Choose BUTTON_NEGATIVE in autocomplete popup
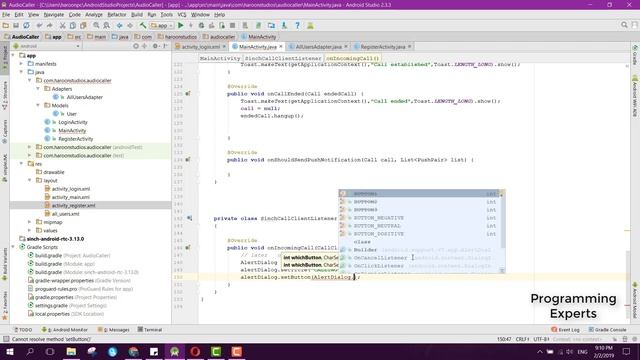The height and width of the screenshot is (360, 640). pos(422,218)
